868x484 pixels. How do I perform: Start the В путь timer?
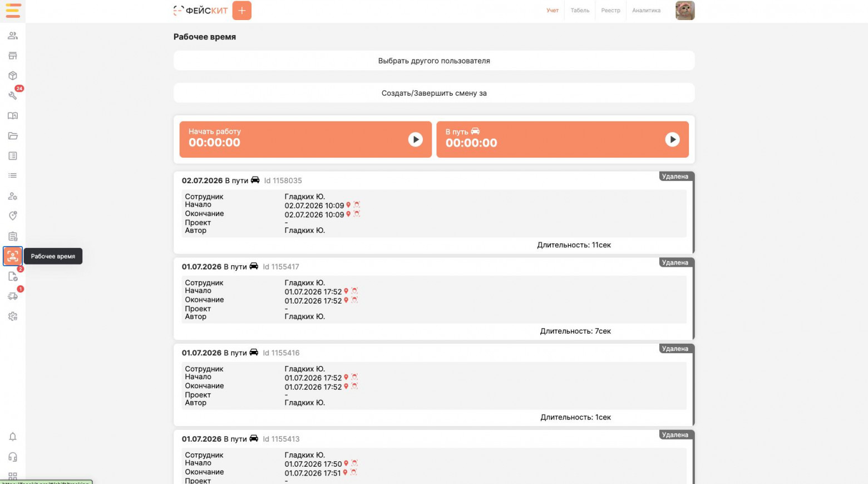[673, 139]
